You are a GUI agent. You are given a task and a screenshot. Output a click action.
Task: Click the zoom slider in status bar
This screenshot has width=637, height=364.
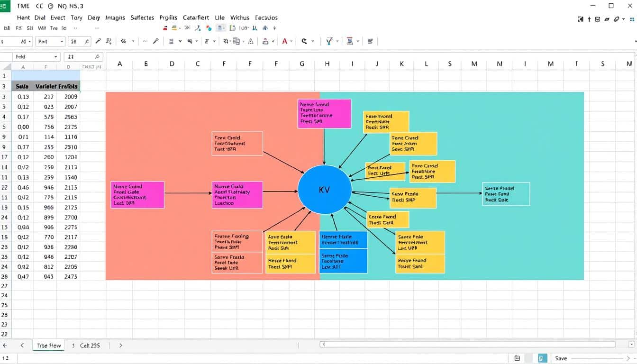(597, 358)
